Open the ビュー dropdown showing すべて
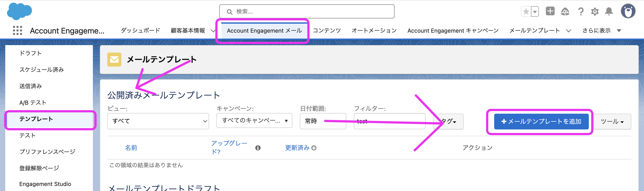This screenshot has width=644, height=191. (158, 121)
